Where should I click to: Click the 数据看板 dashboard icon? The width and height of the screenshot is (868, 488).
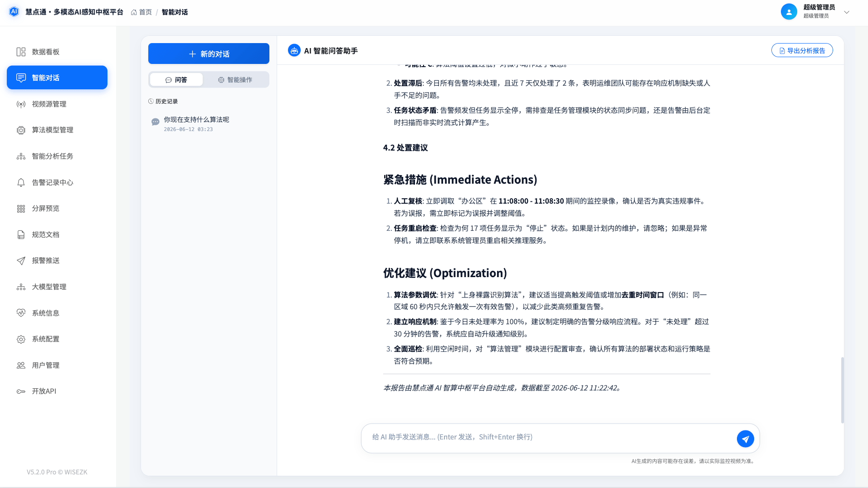21,52
